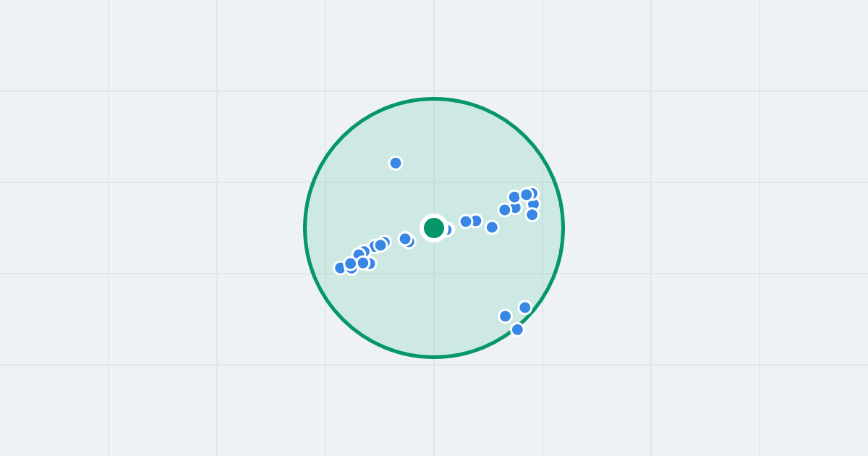Image resolution: width=868 pixels, height=456 pixels.
Task: Click the blue dot nearest left of the center marker
Action: (x=405, y=238)
